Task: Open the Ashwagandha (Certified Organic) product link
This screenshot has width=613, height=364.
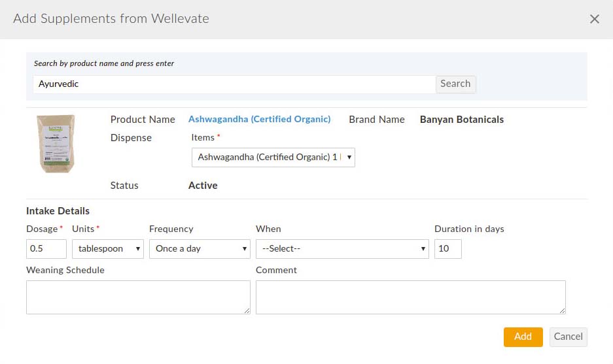Action: click(259, 119)
